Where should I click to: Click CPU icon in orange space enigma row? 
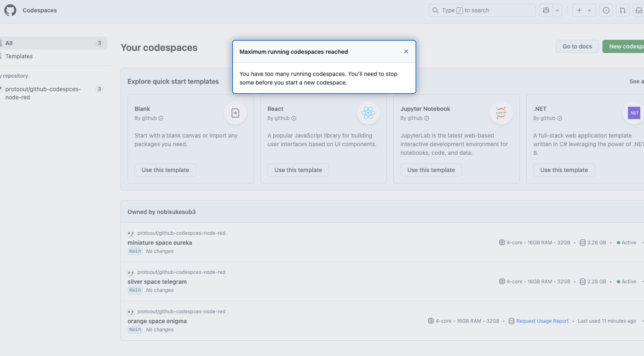(x=431, y=321)
